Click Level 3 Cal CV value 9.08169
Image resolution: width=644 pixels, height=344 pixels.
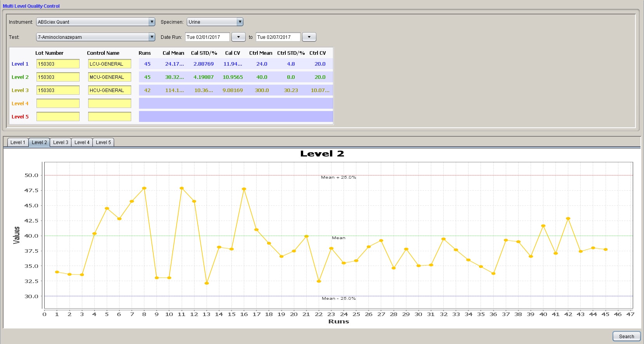coord(233,90)
